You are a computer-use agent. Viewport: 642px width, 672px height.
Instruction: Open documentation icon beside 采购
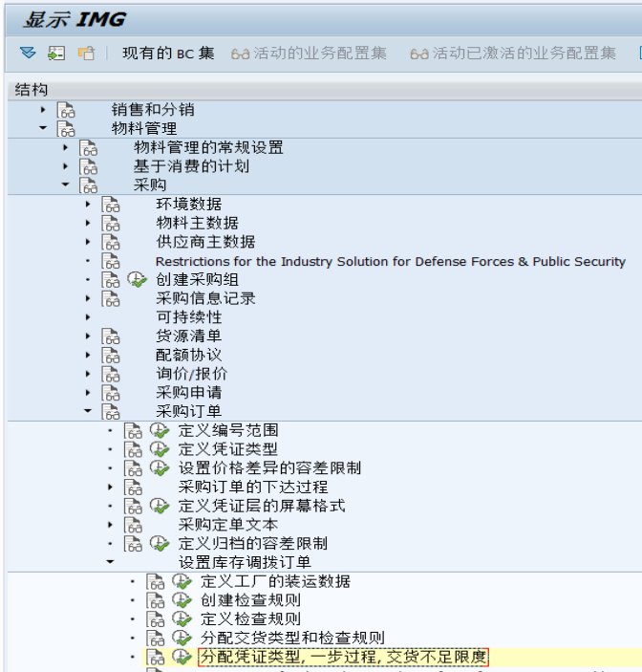point(88,185)
